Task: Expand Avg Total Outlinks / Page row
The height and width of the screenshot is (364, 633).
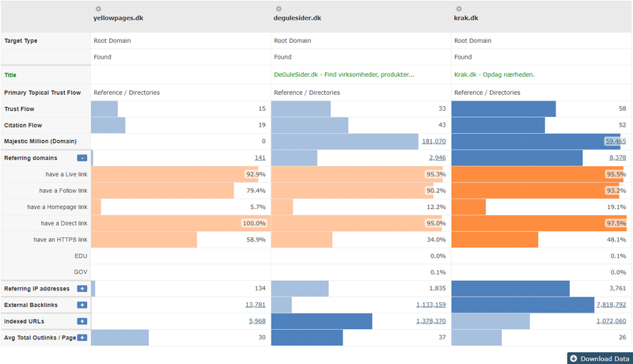Action: [82, 337]
